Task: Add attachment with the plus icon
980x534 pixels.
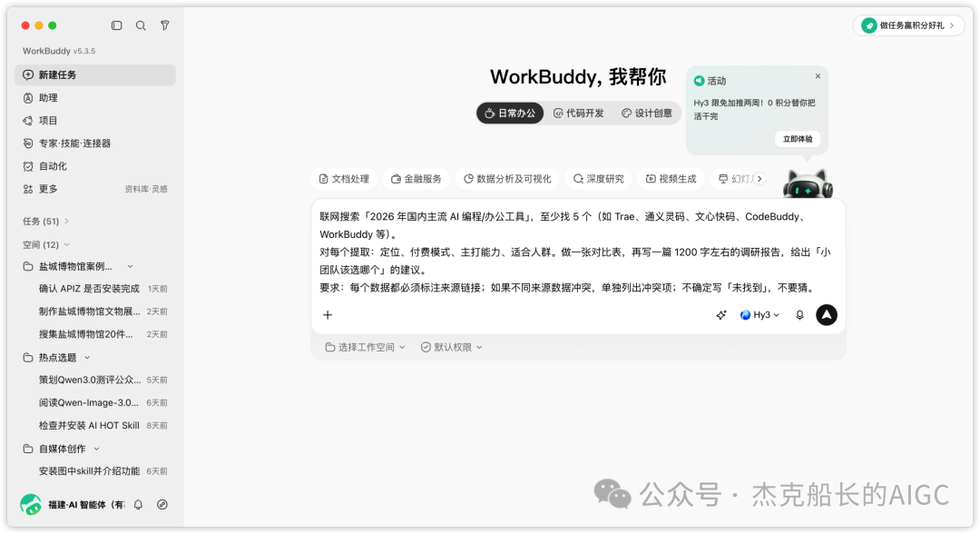Action: click(x=328, y=315)
